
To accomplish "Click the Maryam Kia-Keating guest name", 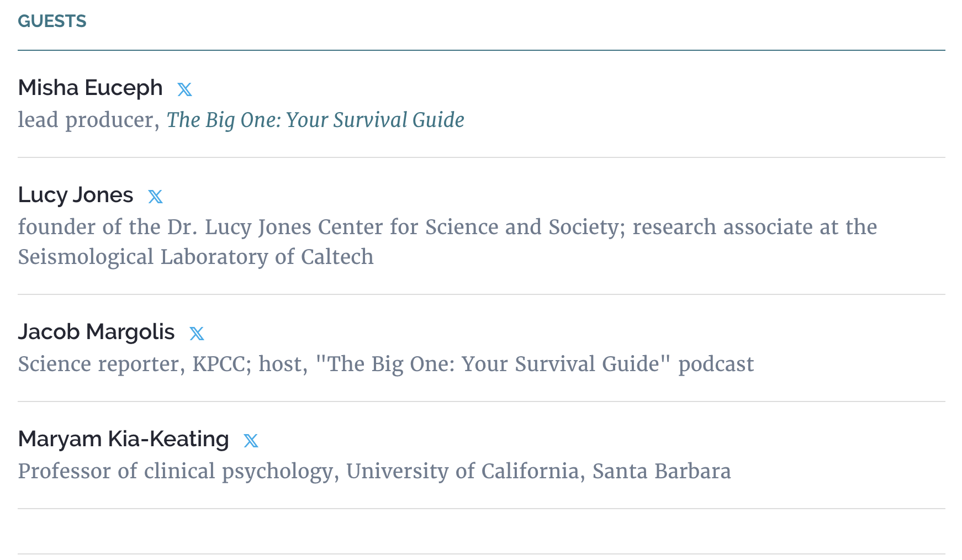I will 123,439.
